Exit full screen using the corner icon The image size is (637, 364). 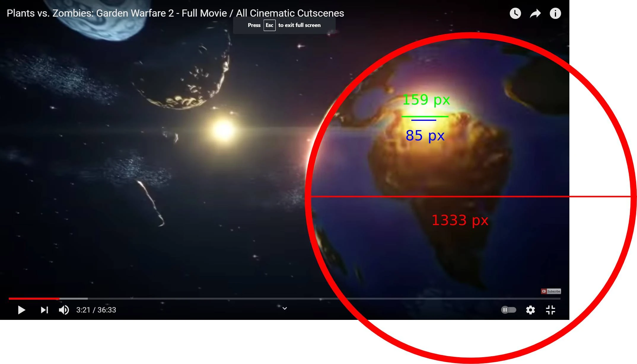click(550, 310)
